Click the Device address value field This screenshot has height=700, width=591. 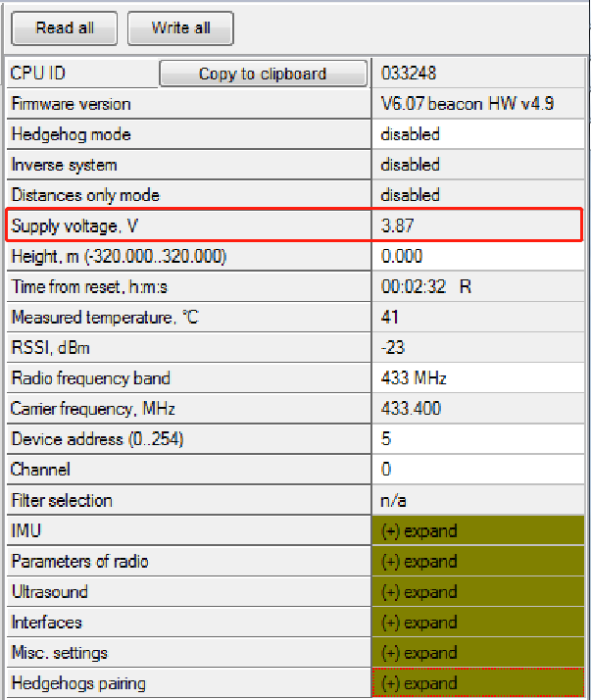click(478, 439)
